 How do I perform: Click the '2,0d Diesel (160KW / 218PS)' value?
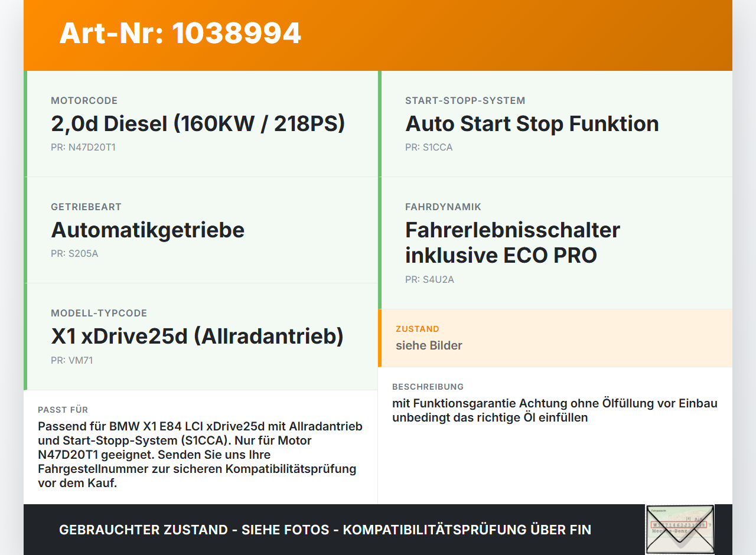pos(198,123)
